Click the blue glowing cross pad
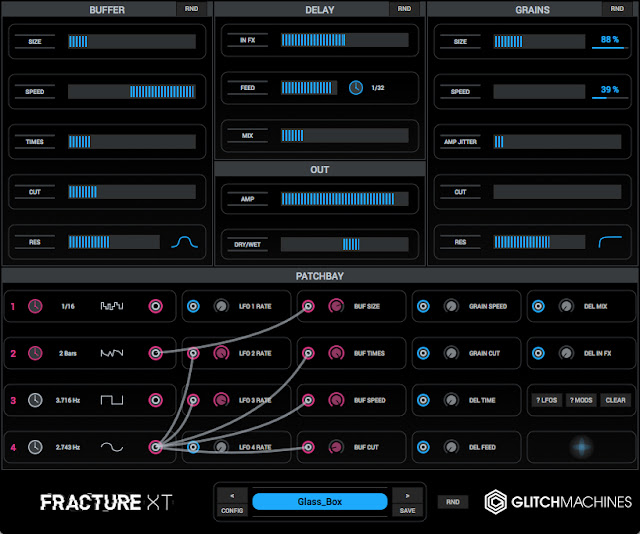 click(581, 447)
